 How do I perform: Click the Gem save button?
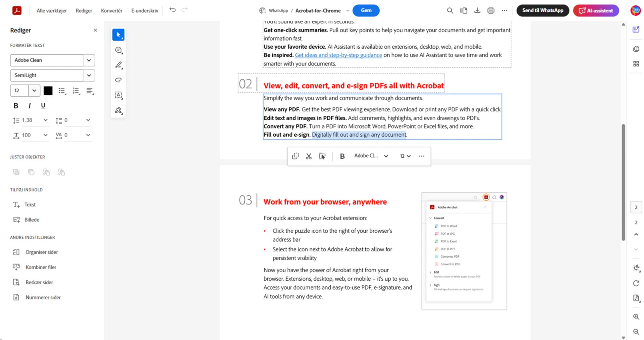pyautogui.click(x=366, y=10)
